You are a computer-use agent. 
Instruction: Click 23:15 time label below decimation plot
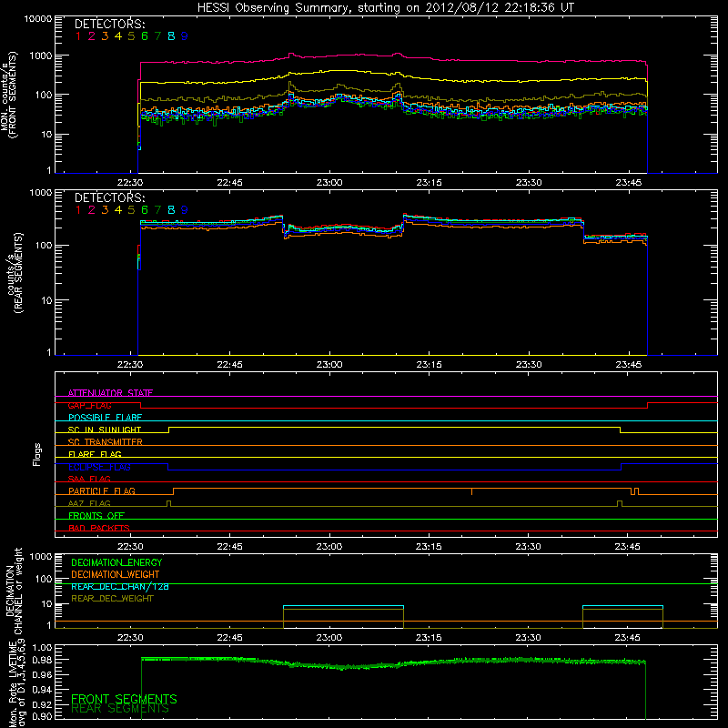(x=428, y=637)
